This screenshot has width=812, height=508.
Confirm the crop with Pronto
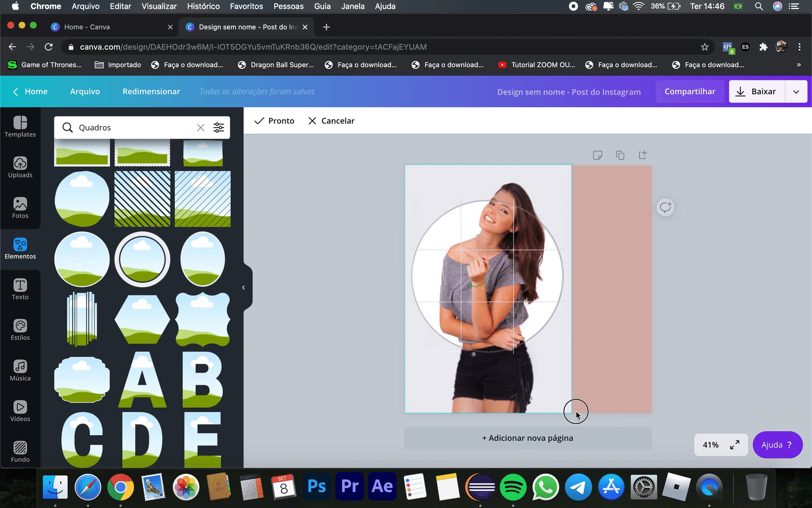(x=274, y=121)
